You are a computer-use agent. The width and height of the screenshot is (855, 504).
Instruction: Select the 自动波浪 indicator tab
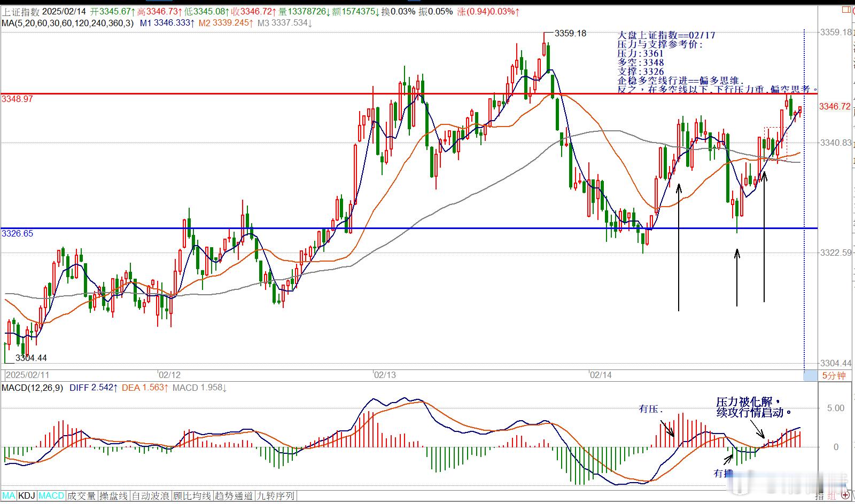(x=151, y=495)
